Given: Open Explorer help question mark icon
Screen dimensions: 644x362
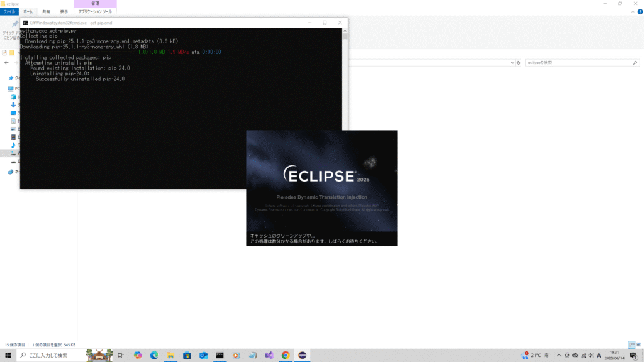Looking at the screenshot, I should point(640,12).
